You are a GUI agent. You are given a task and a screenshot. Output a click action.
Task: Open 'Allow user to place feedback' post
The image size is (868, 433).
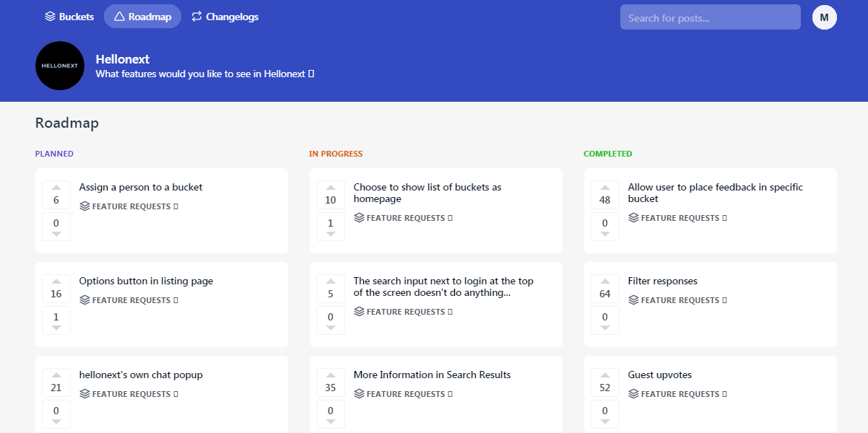pyautogui.click(x=715, y=193)
